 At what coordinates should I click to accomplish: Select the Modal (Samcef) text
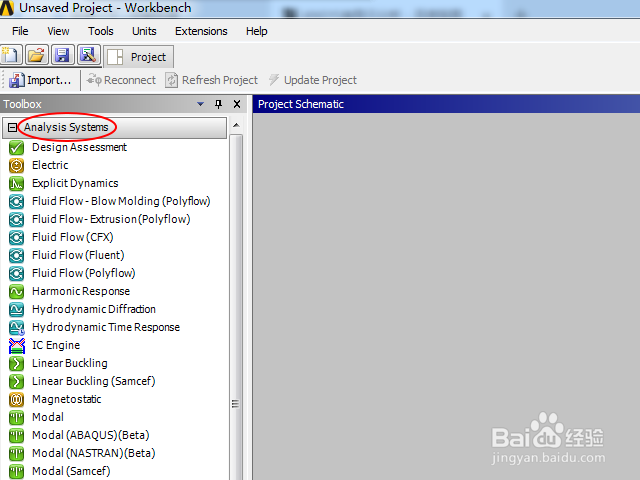click(71, 471)
